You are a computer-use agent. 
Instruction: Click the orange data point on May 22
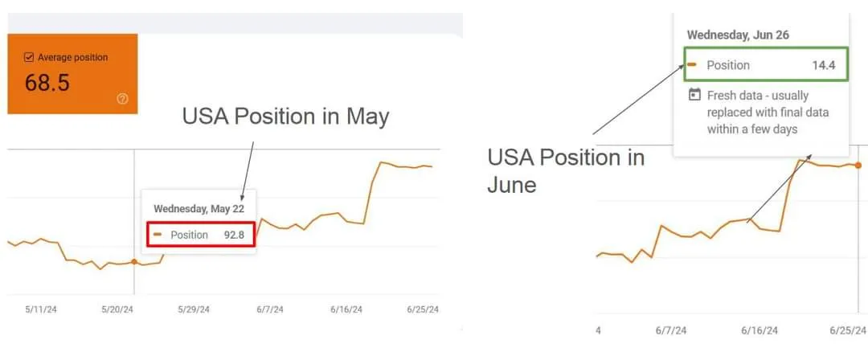point(133,261)
